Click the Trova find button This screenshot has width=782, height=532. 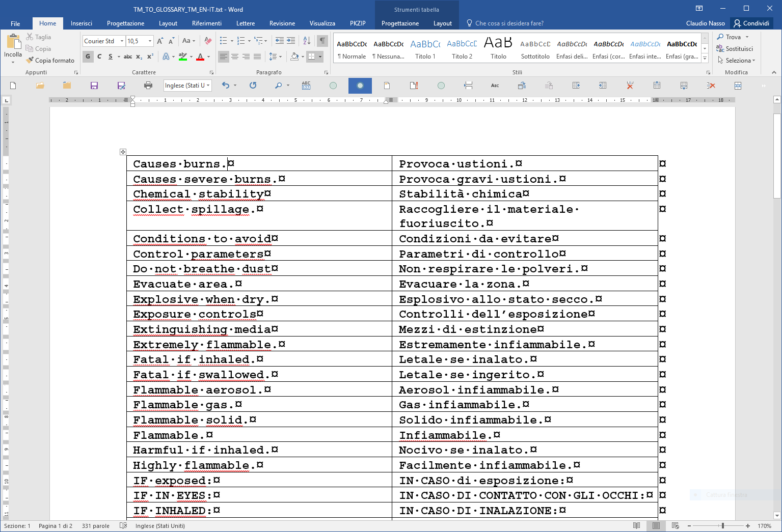coord(729,37)
